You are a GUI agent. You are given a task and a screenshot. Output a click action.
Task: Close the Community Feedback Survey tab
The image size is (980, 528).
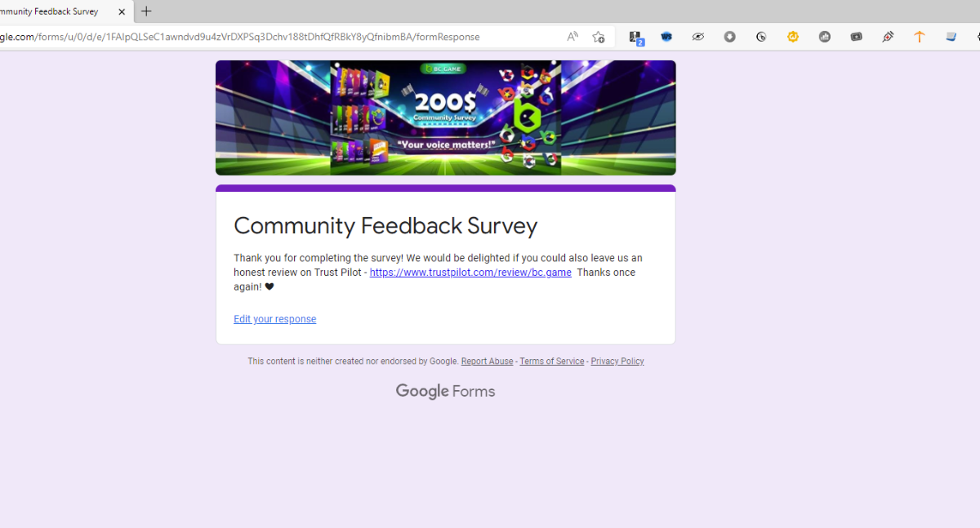pyautogui.click(x=122, y=11)
